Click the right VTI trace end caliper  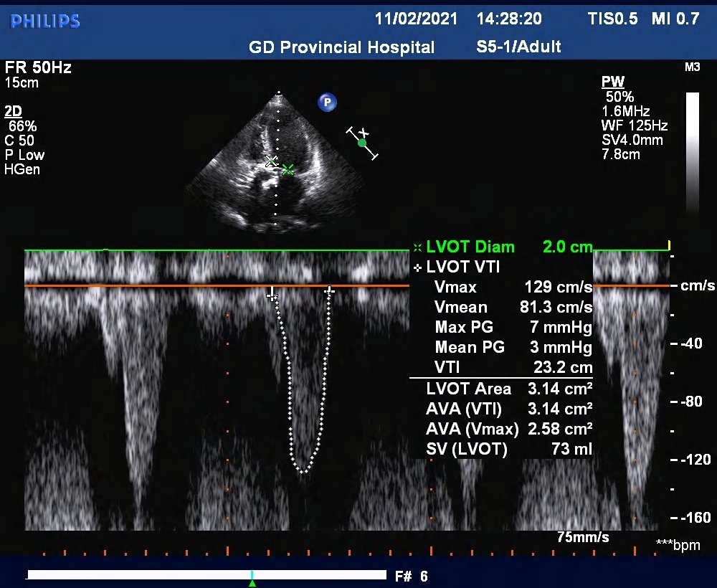329,291
